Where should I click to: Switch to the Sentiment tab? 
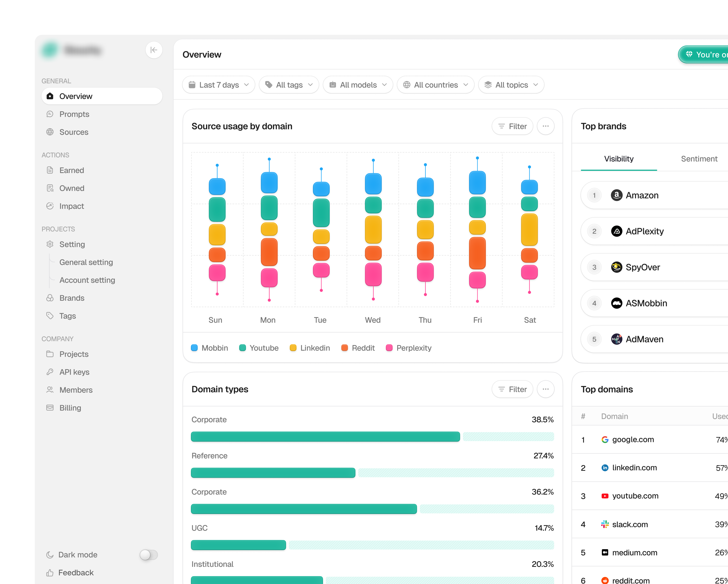pyautogui.click(x=699, y=159)
